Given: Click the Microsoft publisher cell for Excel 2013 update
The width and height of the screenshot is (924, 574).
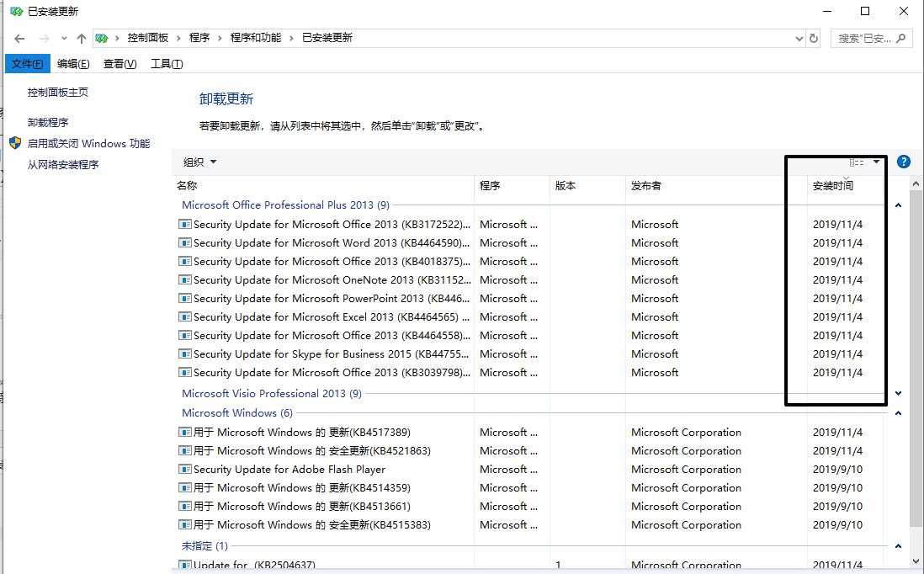Looking at the screenshot, I should click(x=655, y=317).
